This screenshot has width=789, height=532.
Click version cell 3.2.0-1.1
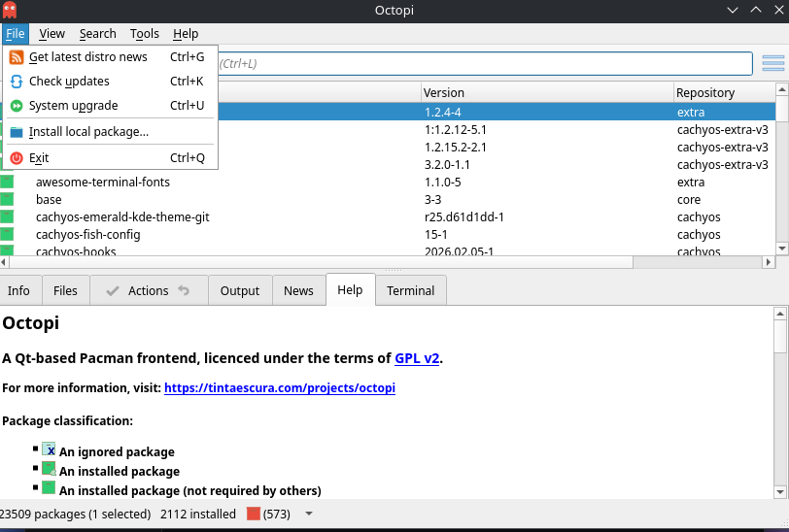tap(447, 165)
